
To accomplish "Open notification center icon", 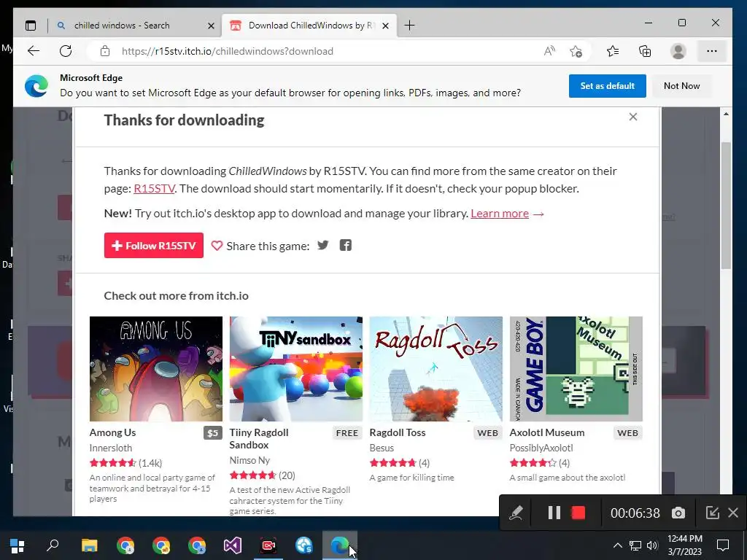I will pos(723,545).
